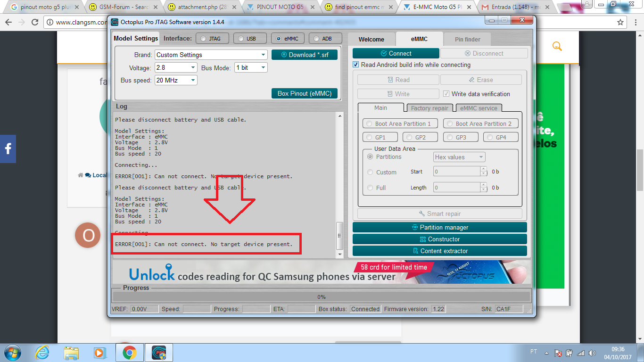Click the Connect button in eMMC tab

click(x=396, y=53)
